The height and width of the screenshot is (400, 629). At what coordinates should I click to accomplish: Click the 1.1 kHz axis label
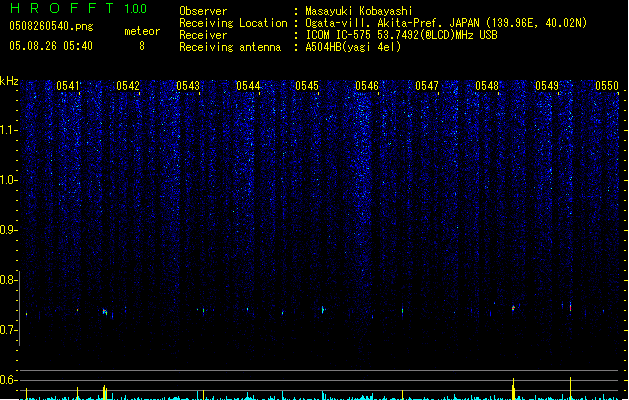click(x=8, y=130)
